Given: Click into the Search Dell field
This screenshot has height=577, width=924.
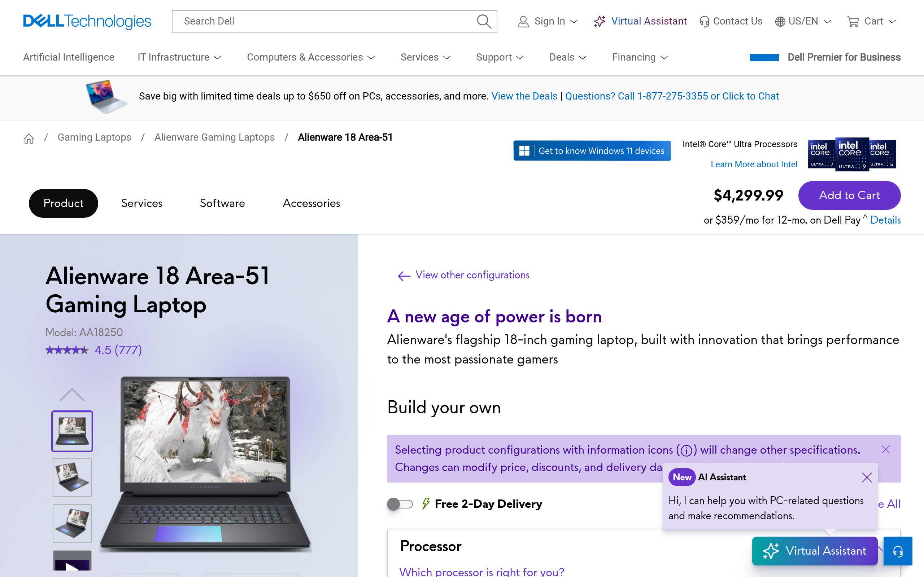Looking at the screenshot, I should coord(324,21).
